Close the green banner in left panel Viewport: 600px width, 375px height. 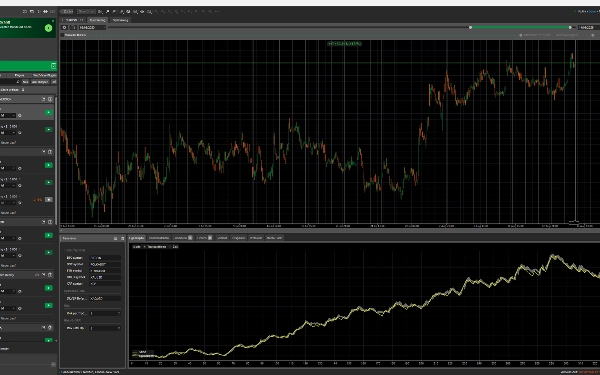point(53,21)
